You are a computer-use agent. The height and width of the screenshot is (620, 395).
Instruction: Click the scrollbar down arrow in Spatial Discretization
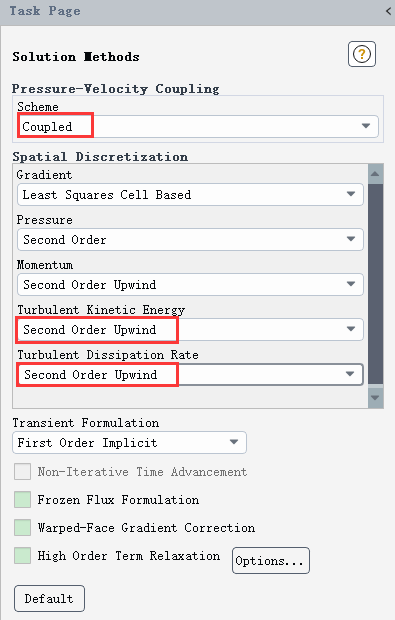pyautogui.click(x=375, y=397)
